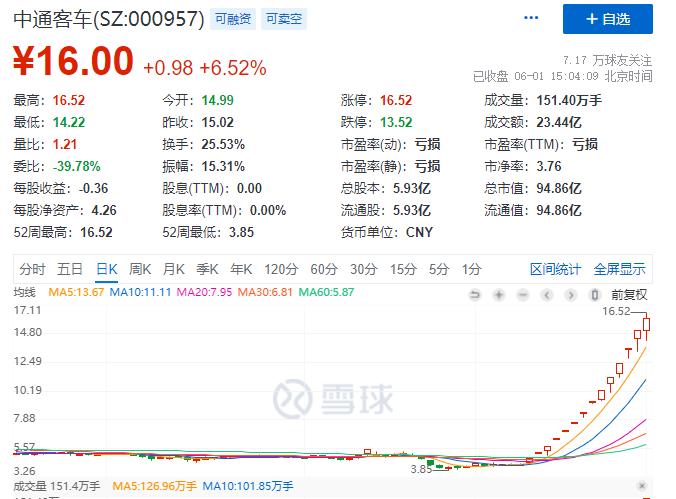Close the volume panel with the x icon
The height and width of the screenshot is (499, 676).
point(642,486)
